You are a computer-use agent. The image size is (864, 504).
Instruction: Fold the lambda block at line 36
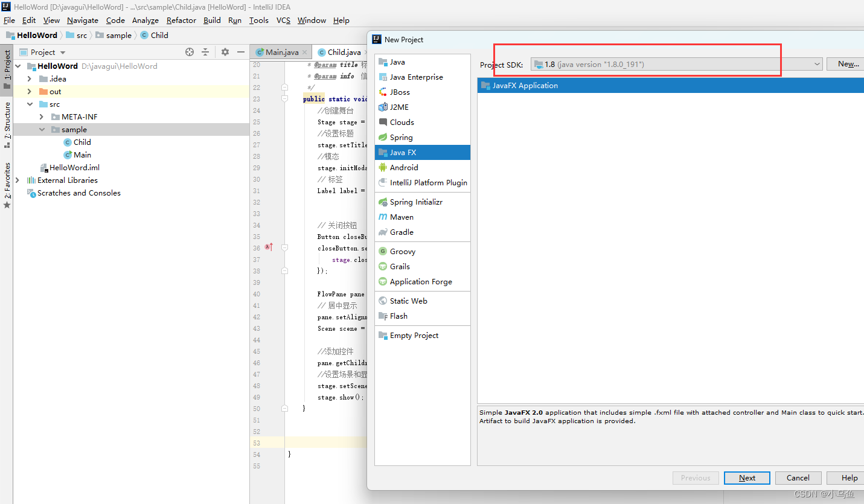[284, 248]
